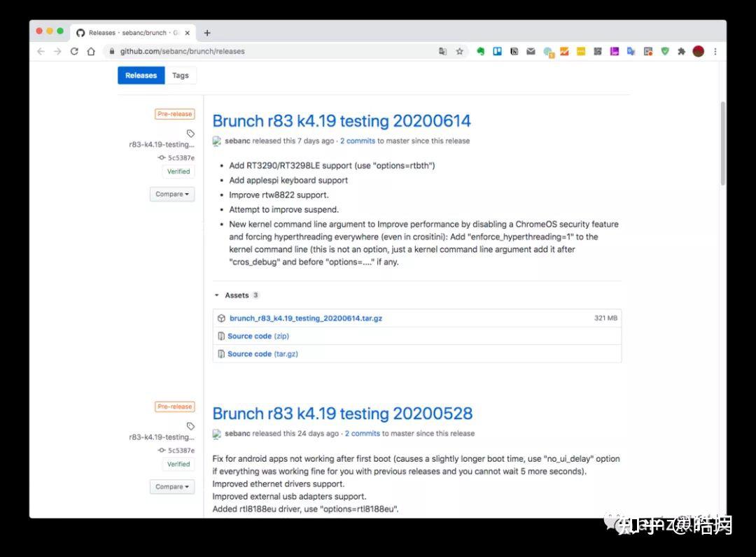Open the Evernote extension icon

481,51
